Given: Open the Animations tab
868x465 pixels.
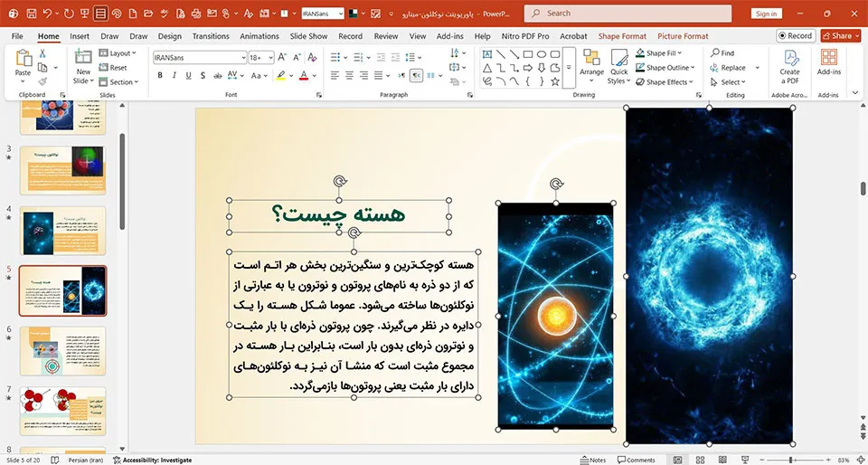Looking at the screenshot, I should click(259, 36).
